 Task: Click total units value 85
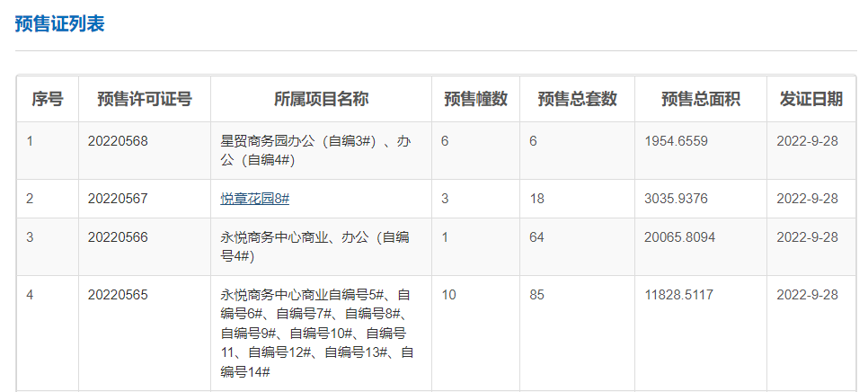click(536, 295)
